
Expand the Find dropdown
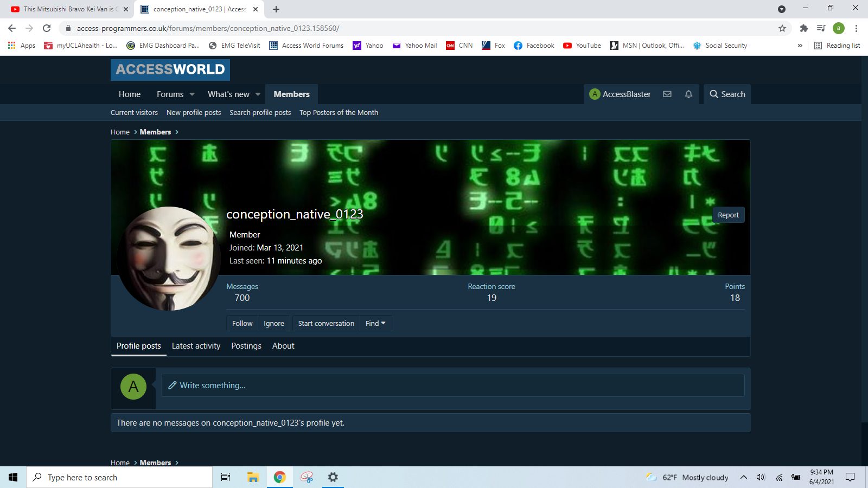[x=375, y=323]
